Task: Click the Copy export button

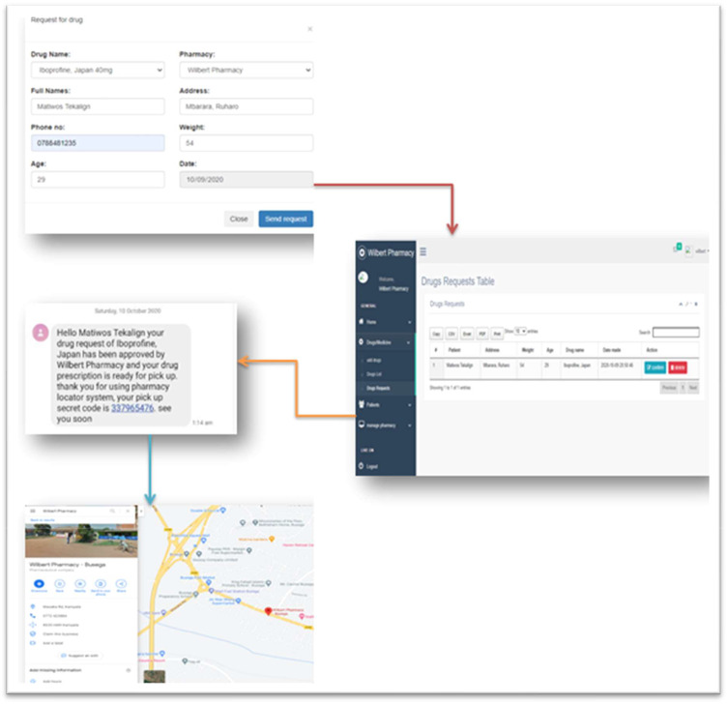Action: 436,334
